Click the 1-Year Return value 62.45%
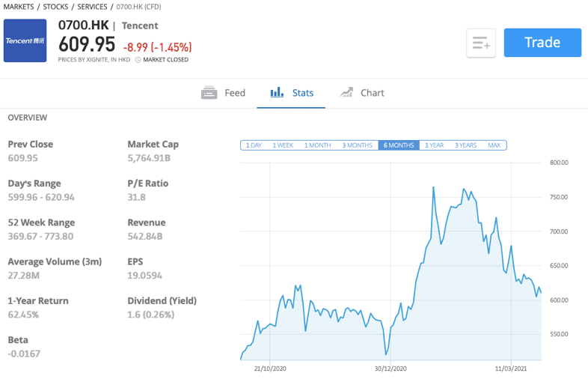The width and height of the screenshot is (588, 379). [x=23, y=315]
